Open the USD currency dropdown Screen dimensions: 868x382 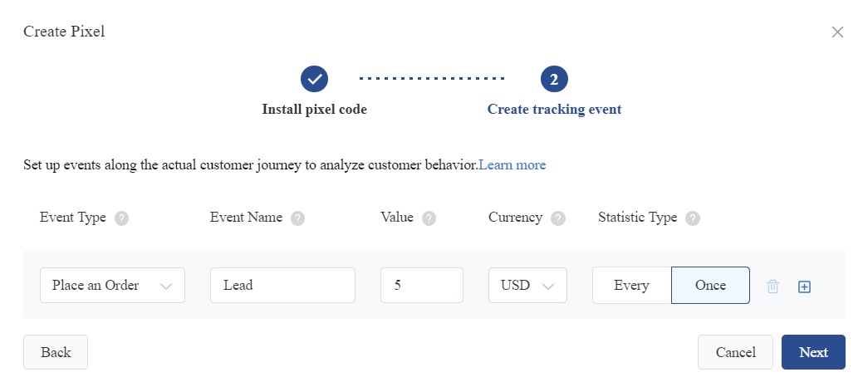click(x=527, y=286)
